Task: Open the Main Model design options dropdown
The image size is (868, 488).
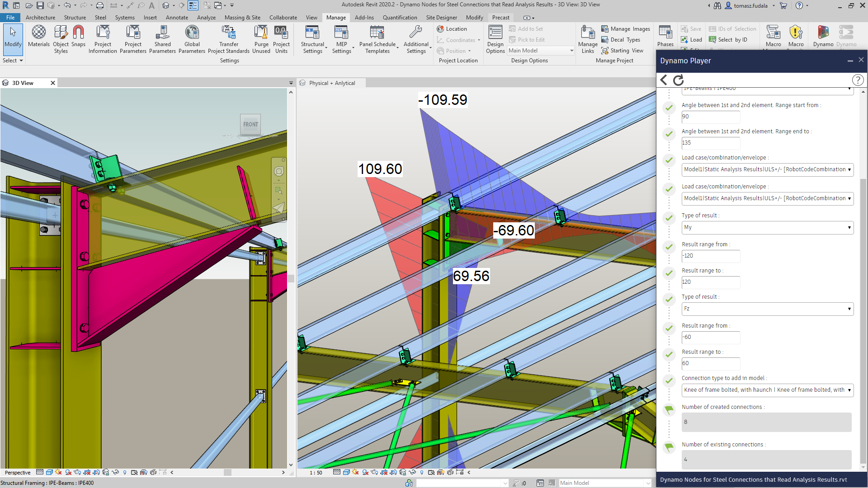Action: [540, 51]
